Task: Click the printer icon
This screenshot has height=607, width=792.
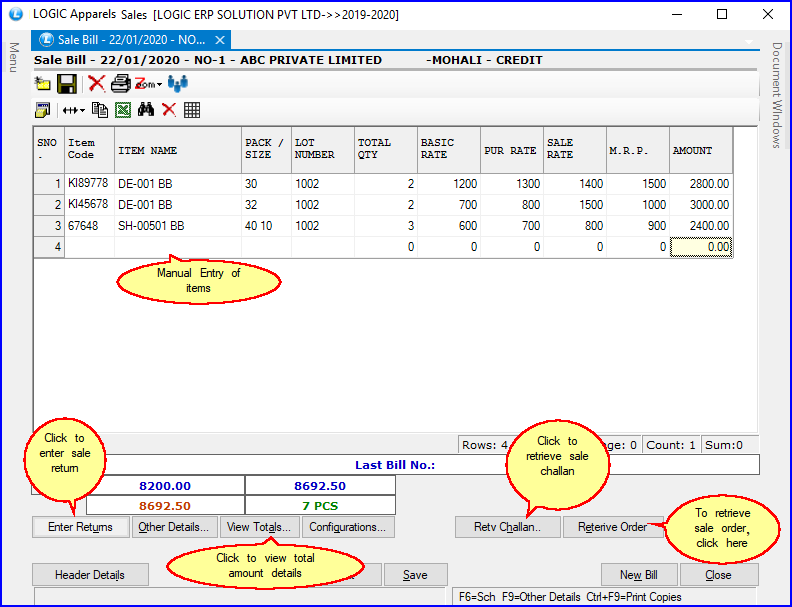Action: pyautogui.click(x=121, y=84)
